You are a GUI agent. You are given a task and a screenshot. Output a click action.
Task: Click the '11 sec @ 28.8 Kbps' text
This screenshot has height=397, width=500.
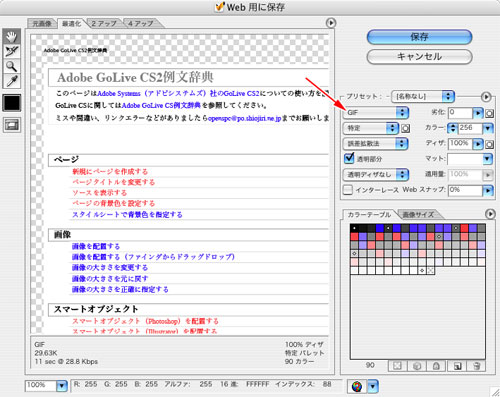[66, 361]
